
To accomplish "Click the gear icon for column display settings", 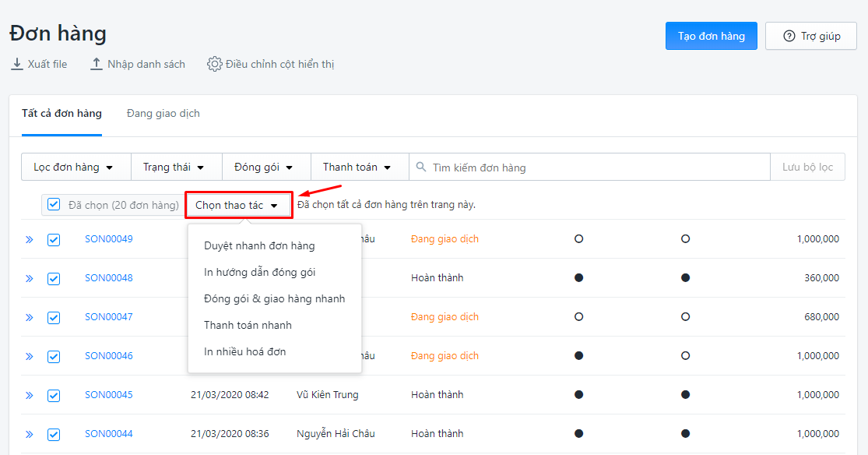I will point(214,65).
